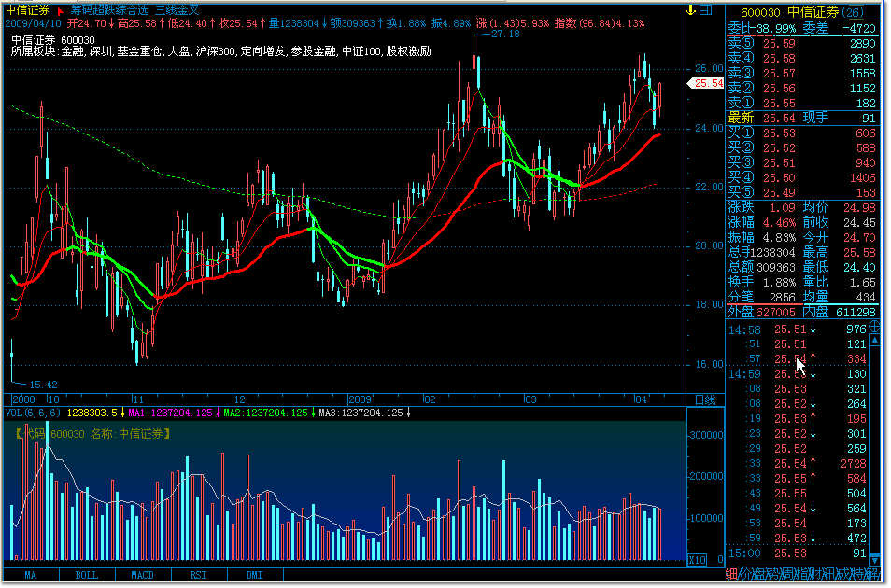This screenshot has height=588, width=891.
Task: Click the MA3:1237204.125 value
Action: click(361, 413)
